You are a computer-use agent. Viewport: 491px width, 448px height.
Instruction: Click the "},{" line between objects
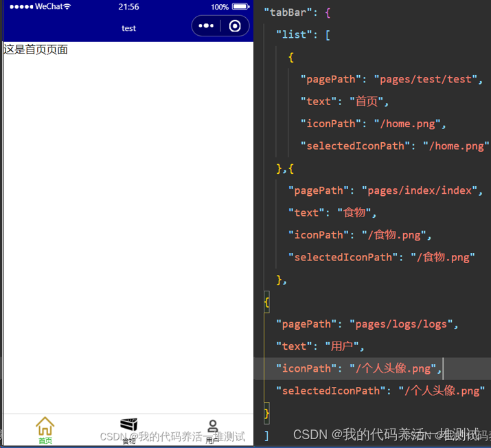285,168
